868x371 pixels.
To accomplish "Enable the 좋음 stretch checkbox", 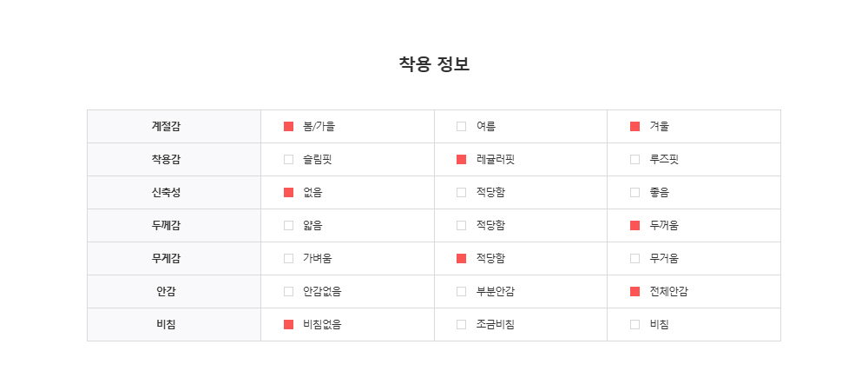I will 635,193.
